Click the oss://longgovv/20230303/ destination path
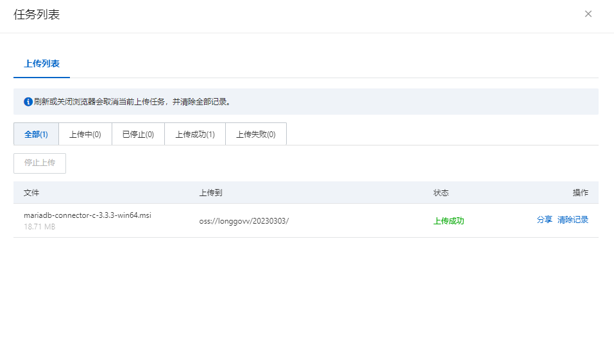This screenshot has width=614, height=364. pos(244,221)
